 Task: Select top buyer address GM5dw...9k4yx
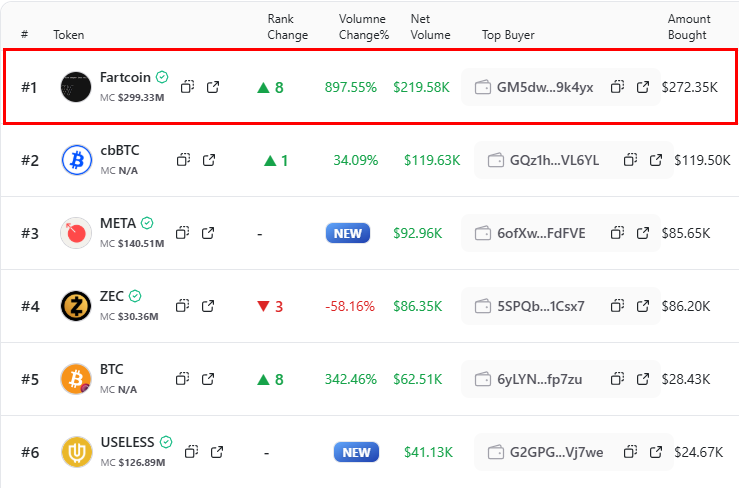pos(545,87)
